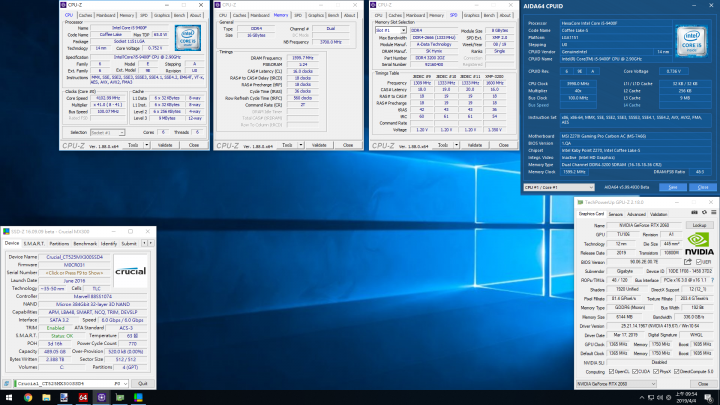Toggle the UEFI checkbox in GPU-Z
The height and width of the screenshot is (405, 720).
[x=698, y=262]
